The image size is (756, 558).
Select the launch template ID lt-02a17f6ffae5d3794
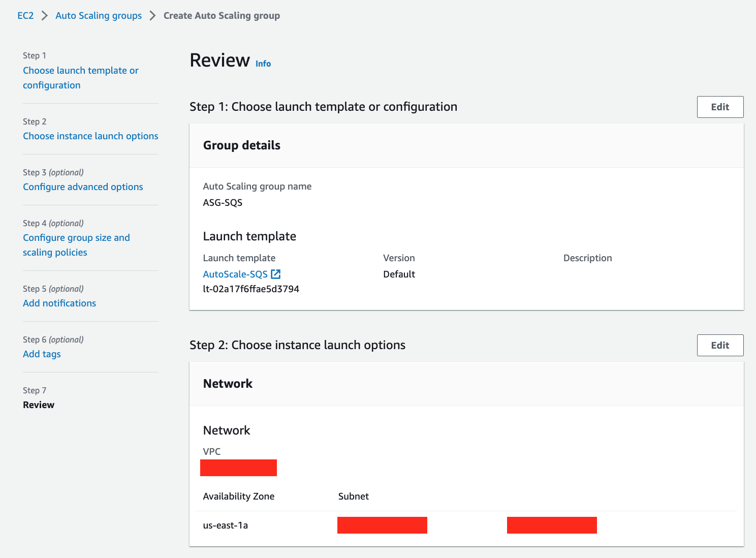251,289
